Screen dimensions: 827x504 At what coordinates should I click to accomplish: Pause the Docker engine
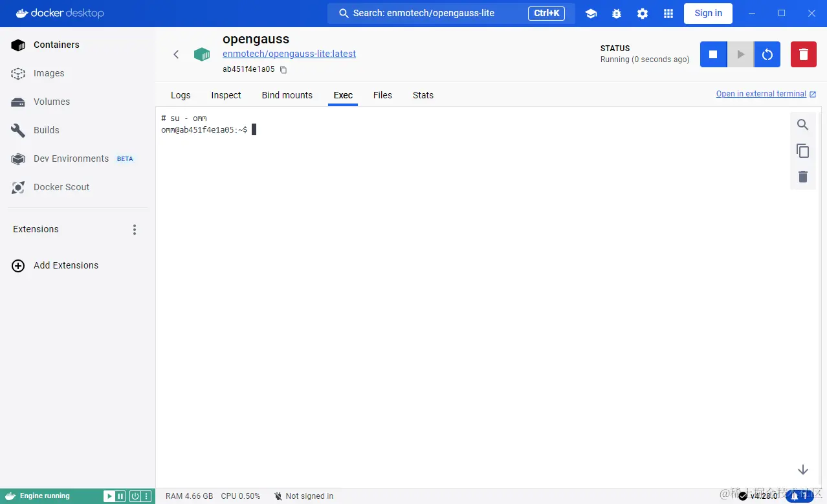click(119, 496)
